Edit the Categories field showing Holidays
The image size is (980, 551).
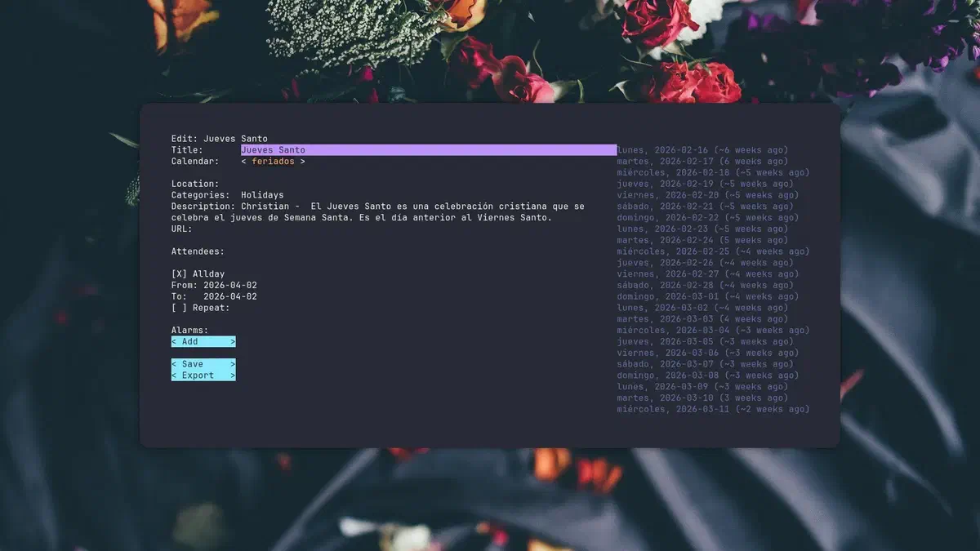click(x=262, y=196)
